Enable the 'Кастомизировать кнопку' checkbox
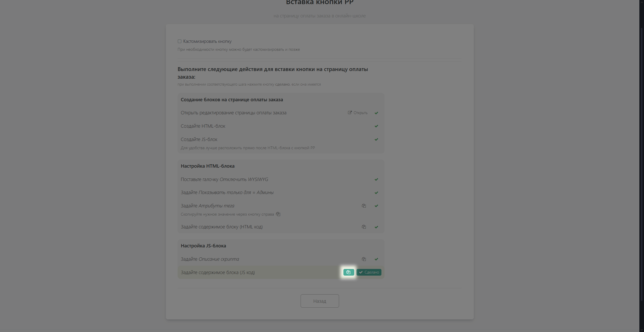Screen dimensions: 644x332 click(x=180, y=41)
